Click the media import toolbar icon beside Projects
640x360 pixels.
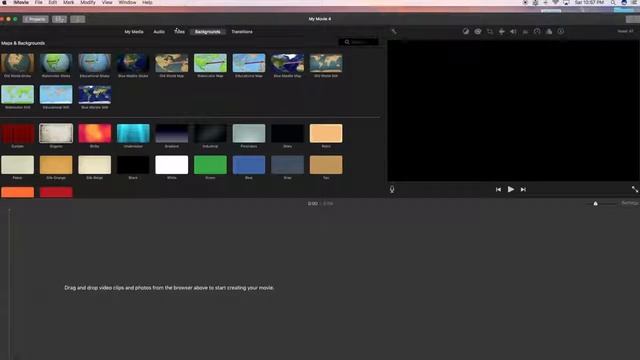59,19
